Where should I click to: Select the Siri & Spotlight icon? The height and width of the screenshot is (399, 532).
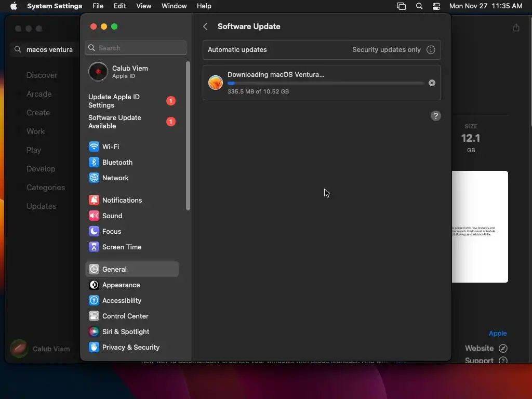(x=94, y=332)
